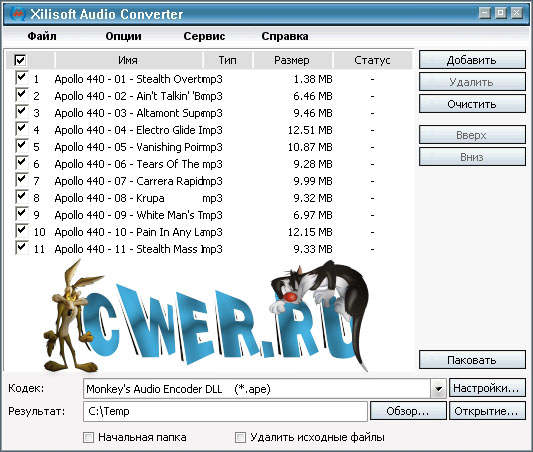
Task: Uncheck track 1 Stealth Overture checkbox
Action: [22, 77]
